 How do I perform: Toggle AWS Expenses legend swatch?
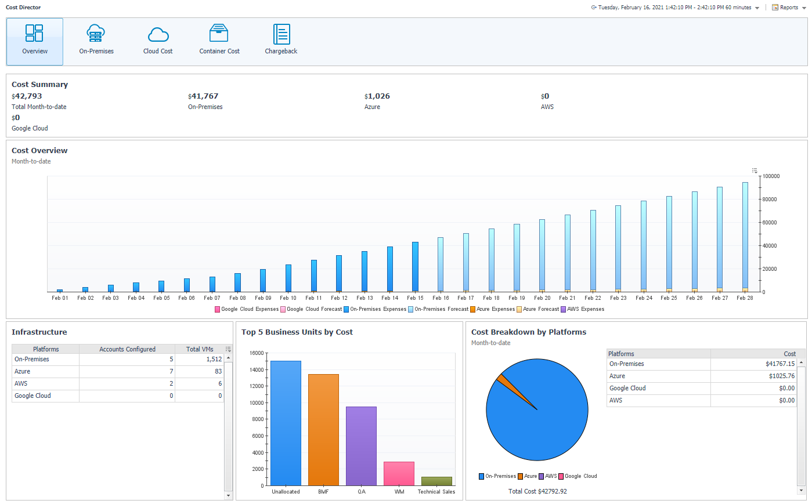pos(564,309)
